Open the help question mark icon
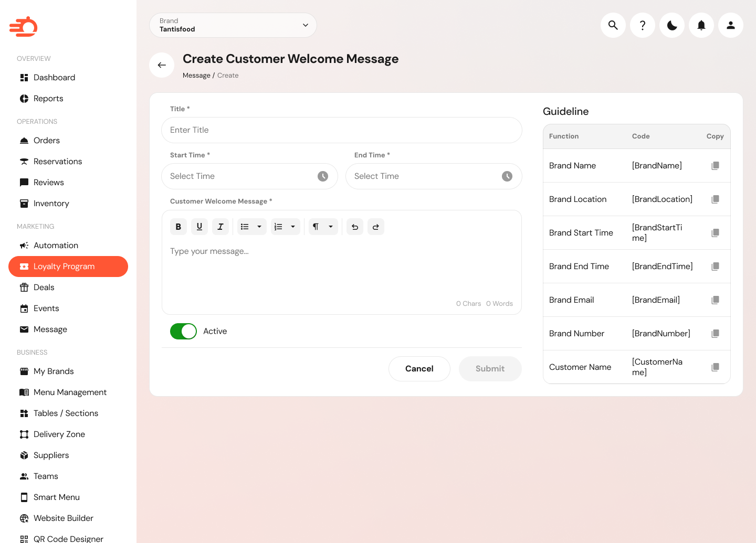 pos(642,25)
